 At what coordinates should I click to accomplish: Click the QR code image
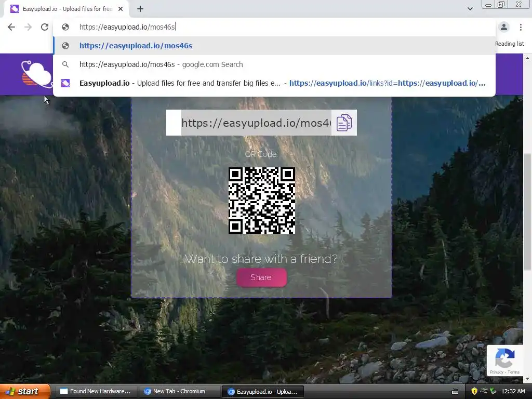tap(262, 201)
